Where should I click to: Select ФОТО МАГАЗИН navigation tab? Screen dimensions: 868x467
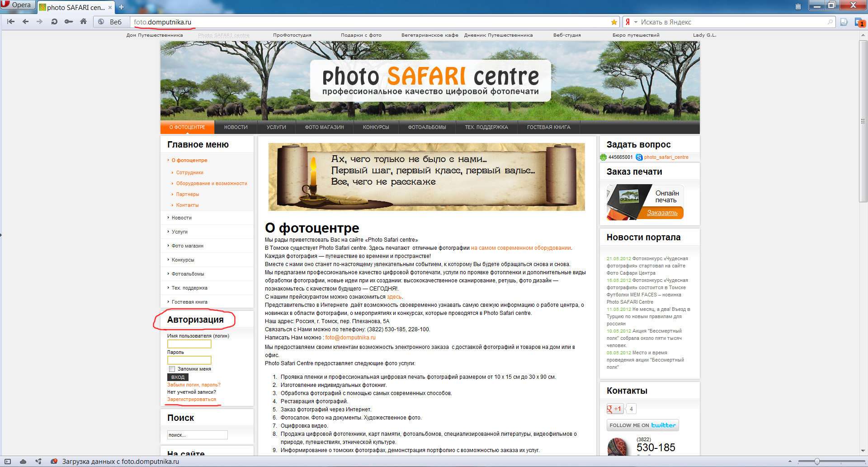point(324,127)
